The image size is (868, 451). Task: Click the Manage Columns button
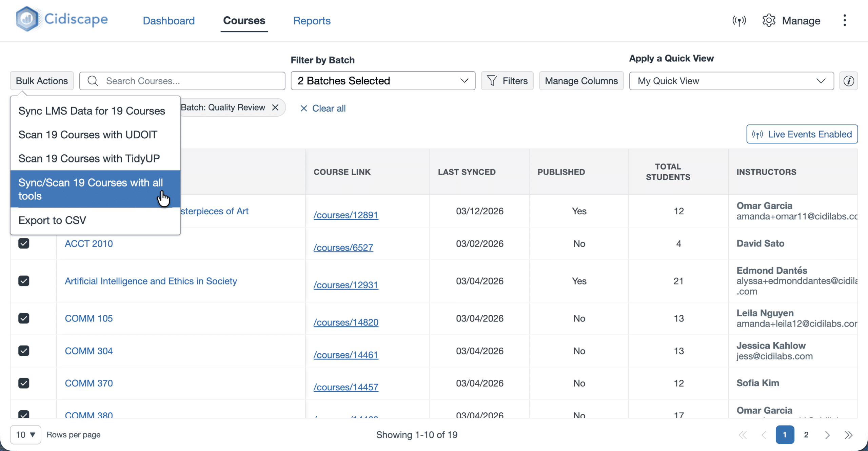point(581,81)
